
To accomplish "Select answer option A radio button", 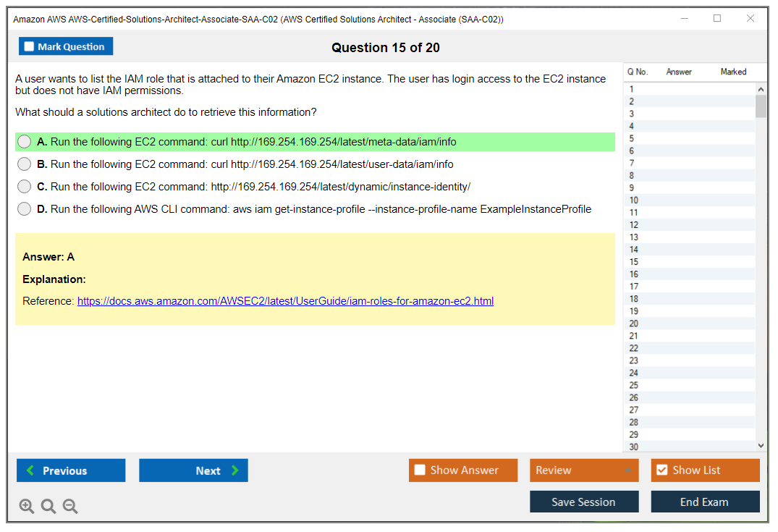I will [25, 142].
